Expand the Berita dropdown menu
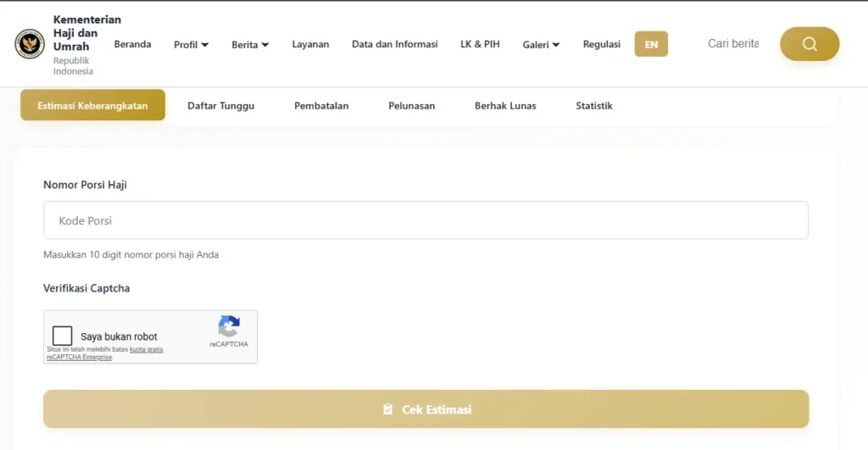Viewport: 868px width, 450px height. (x=250, y=44)
